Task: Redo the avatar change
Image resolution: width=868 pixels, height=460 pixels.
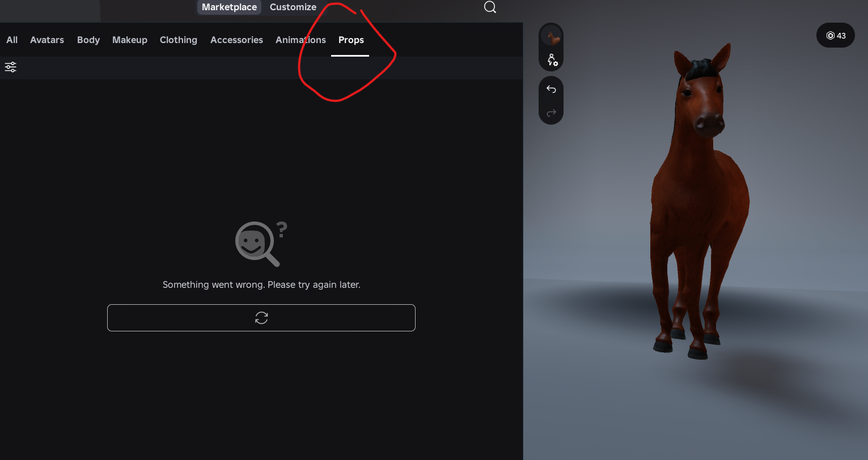Action: pos(551,113)
